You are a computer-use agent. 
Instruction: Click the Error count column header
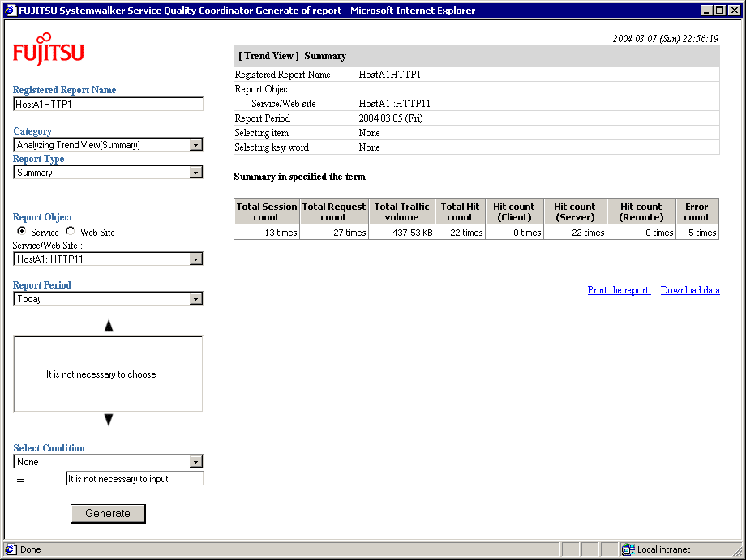point(697,212)
